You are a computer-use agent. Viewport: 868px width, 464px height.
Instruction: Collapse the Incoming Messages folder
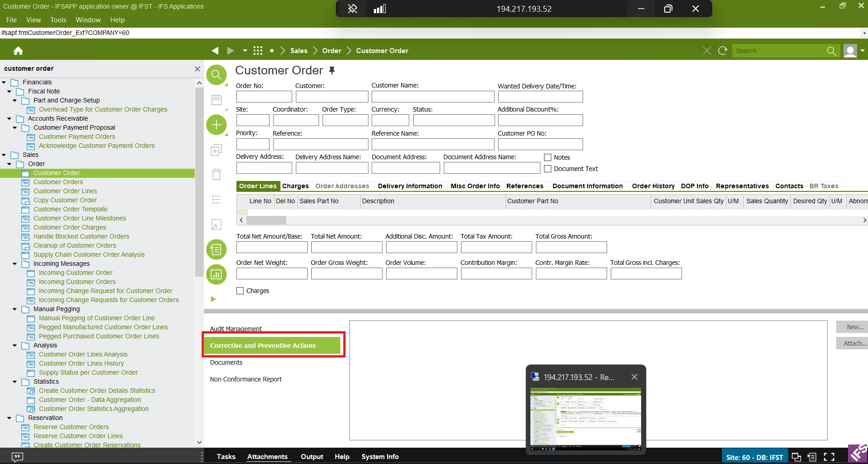[15, 264]
